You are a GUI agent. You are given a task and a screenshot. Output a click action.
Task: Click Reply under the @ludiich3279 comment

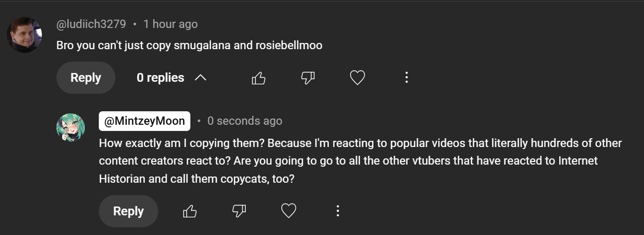coord(85,78)
